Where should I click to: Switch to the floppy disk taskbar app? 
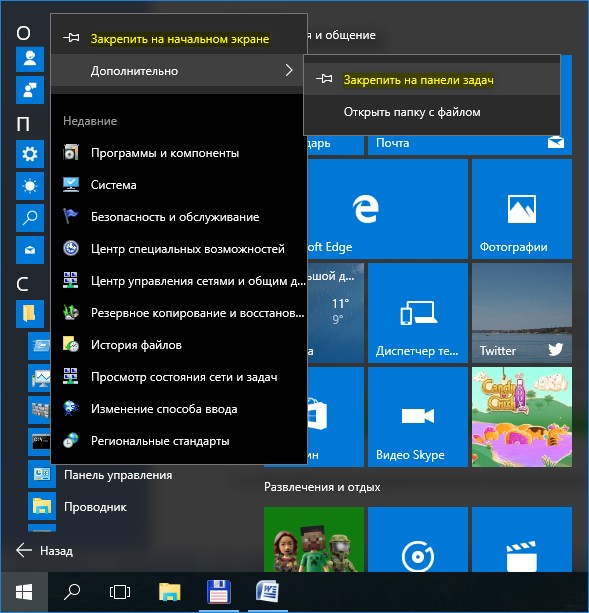click(x=219, y=592)
